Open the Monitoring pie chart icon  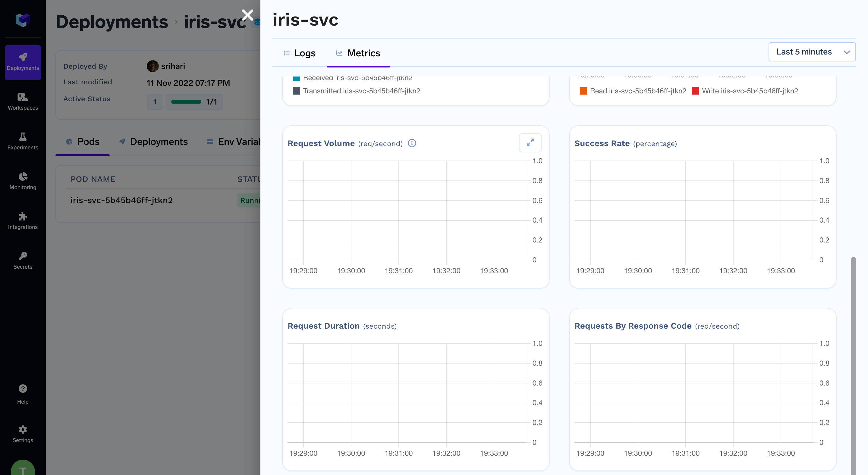23,181
